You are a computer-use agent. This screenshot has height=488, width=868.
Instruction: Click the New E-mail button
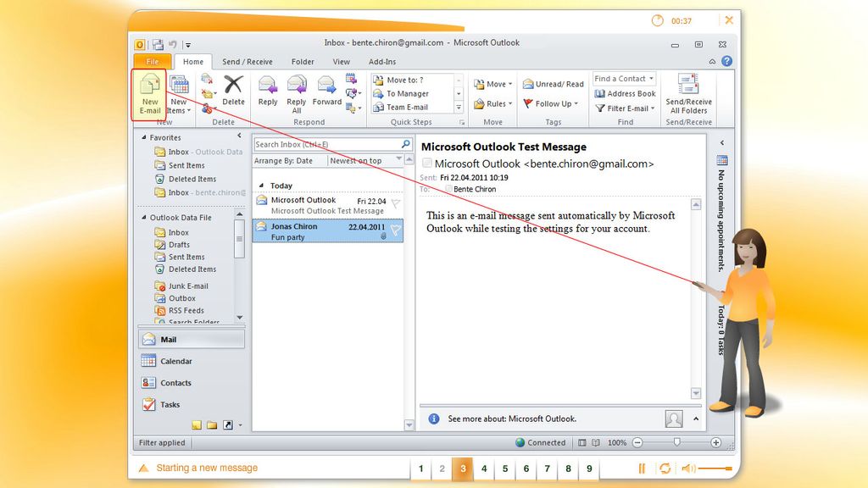149,95
